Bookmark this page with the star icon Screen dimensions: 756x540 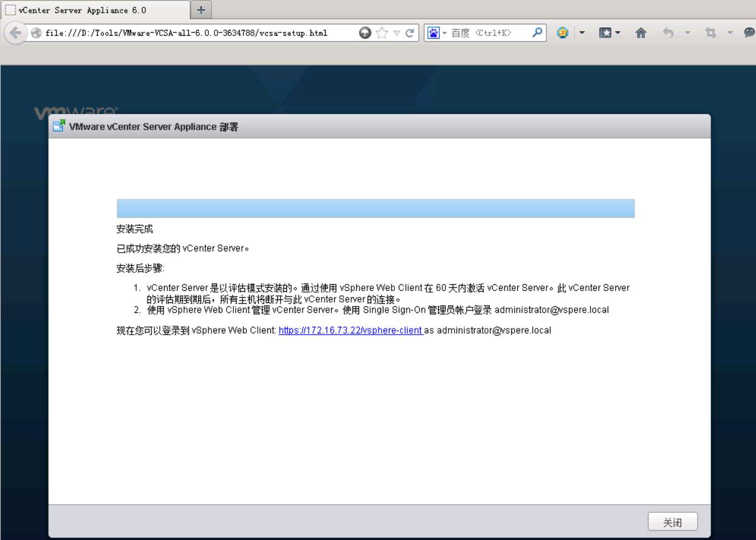pos(382,33)
